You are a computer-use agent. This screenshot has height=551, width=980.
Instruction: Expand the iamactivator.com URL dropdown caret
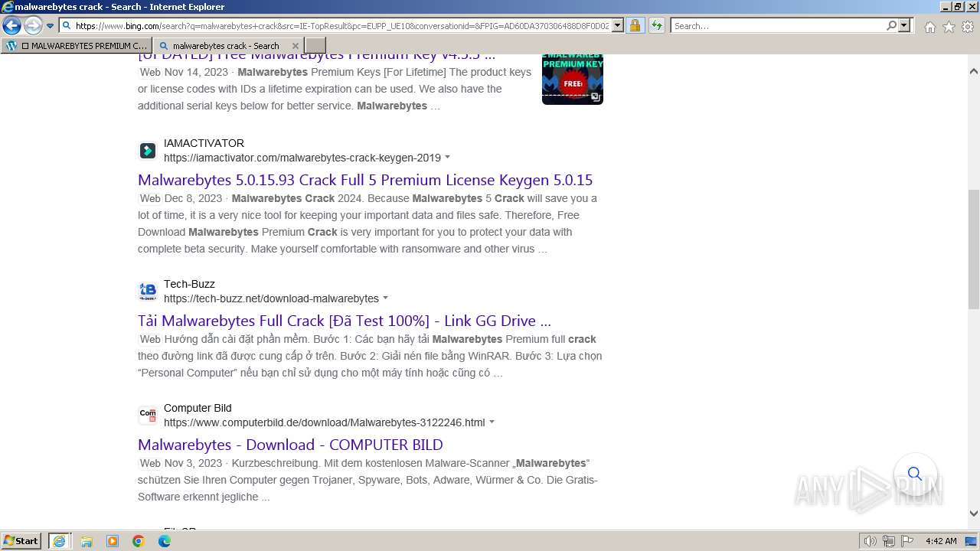(448, 158)
